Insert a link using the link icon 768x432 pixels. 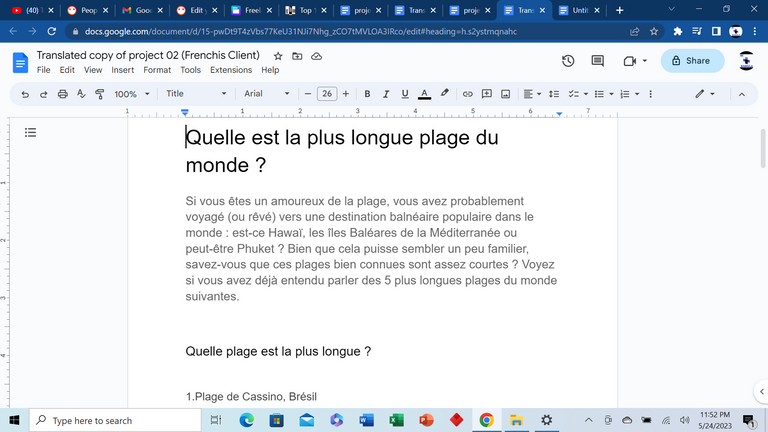[x=466, y=94]
